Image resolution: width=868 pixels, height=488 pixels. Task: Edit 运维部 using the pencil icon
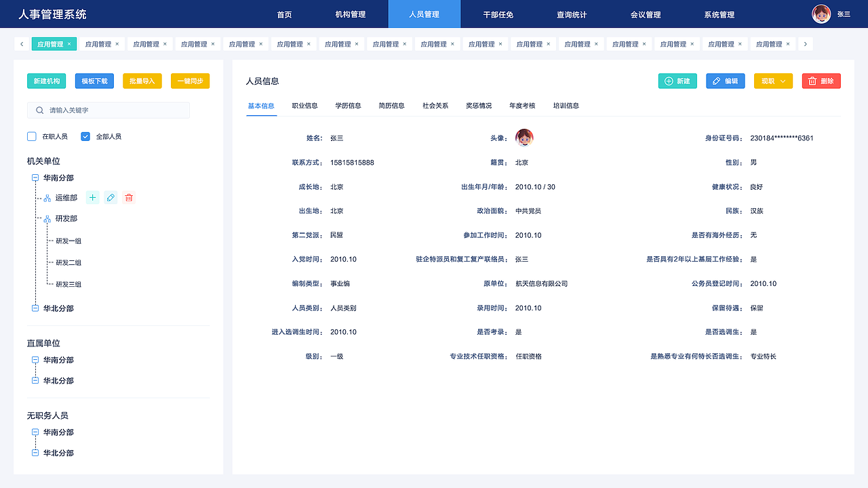click(111, 197)
